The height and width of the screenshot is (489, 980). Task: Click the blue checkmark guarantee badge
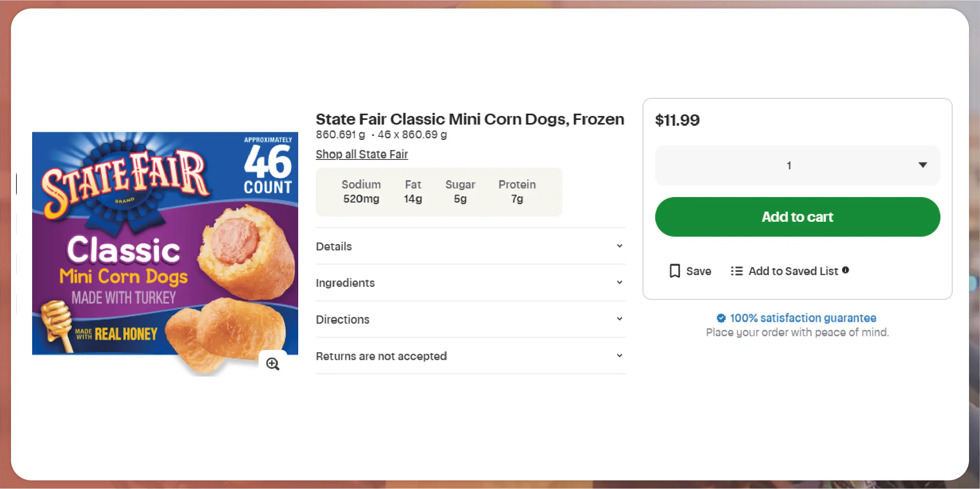tap(721, 318)
